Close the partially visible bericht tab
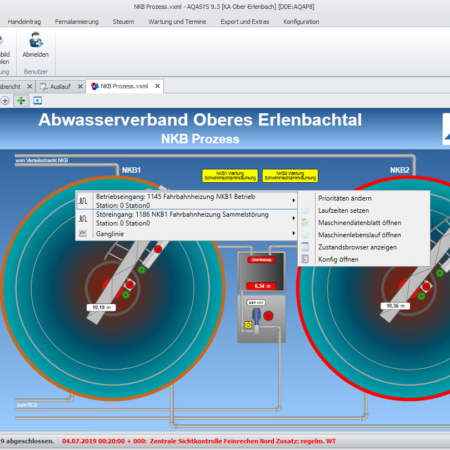Image resolution: width=450 pixels, height=450 pixels. click(x=29, y=87)
